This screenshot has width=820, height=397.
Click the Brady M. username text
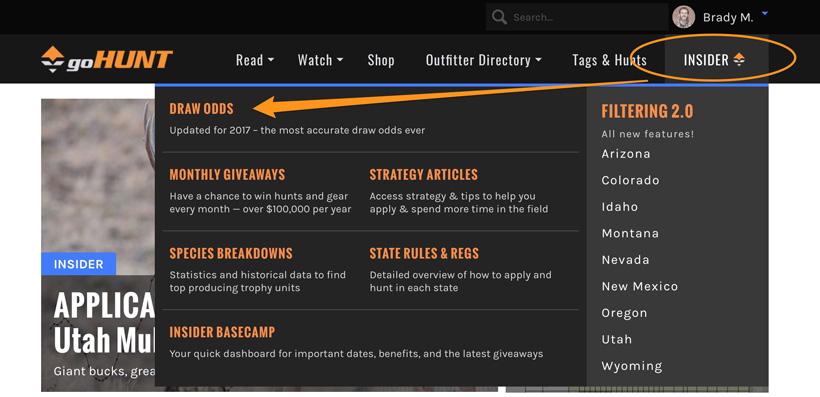coord(728,17)
